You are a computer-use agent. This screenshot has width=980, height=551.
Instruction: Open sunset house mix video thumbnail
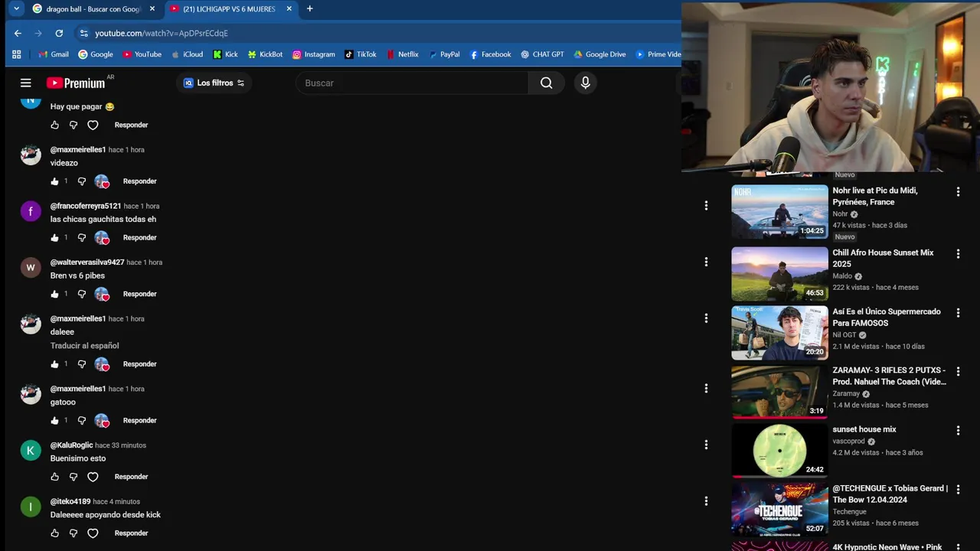779,451
